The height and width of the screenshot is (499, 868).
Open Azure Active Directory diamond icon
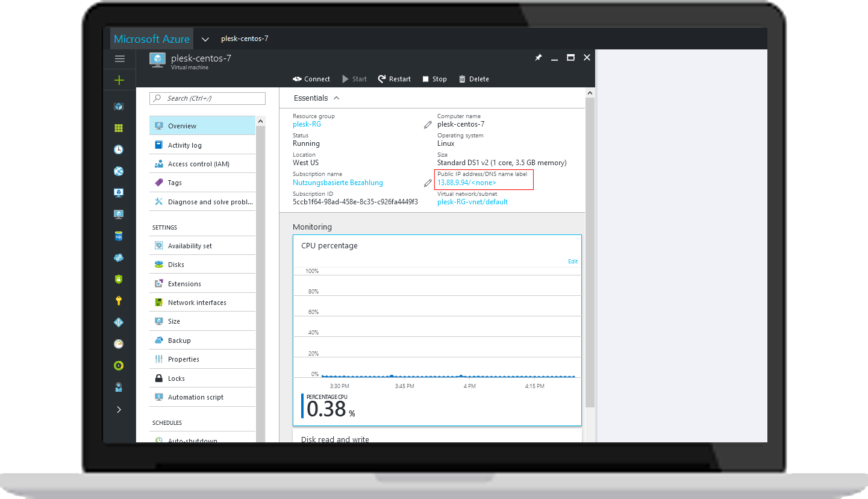[119, 322]
